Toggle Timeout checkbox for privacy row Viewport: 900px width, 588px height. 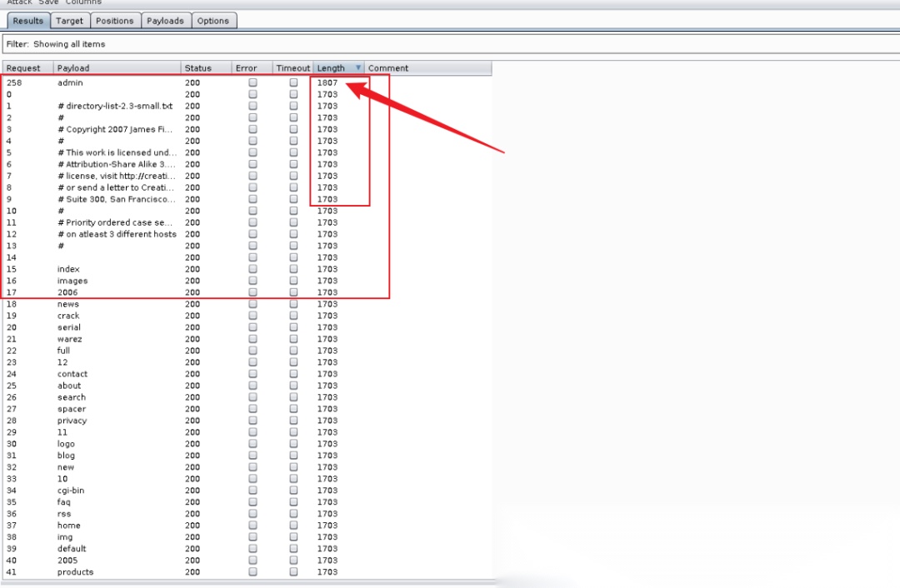293,421
